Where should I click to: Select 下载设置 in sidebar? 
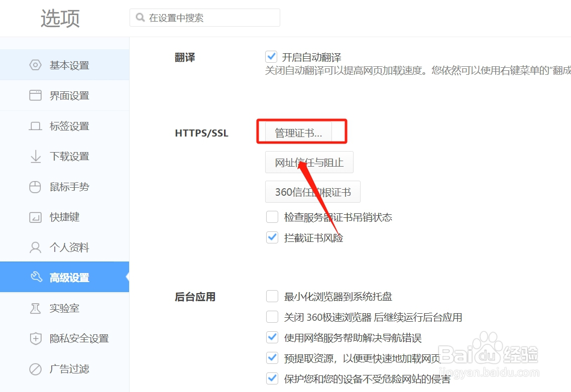point(64,156)
